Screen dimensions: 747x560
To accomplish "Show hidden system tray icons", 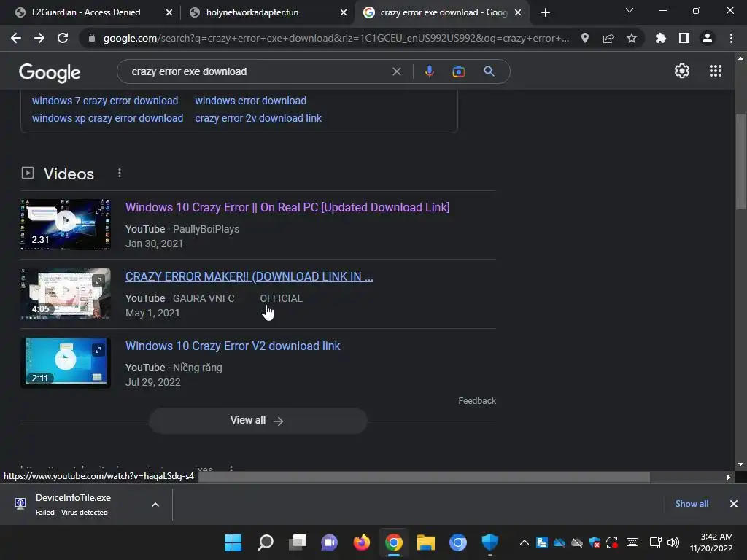I will click(524, 542).
